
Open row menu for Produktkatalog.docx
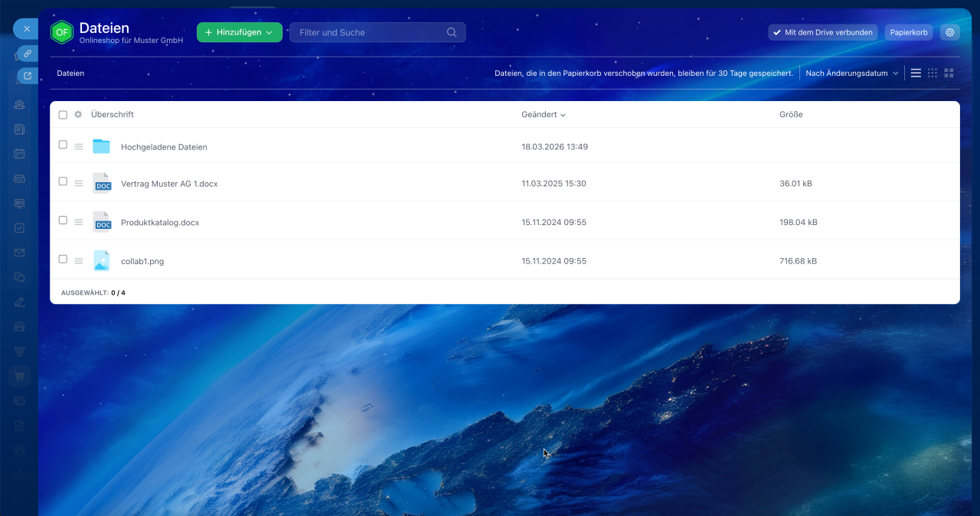click(78, 222)
